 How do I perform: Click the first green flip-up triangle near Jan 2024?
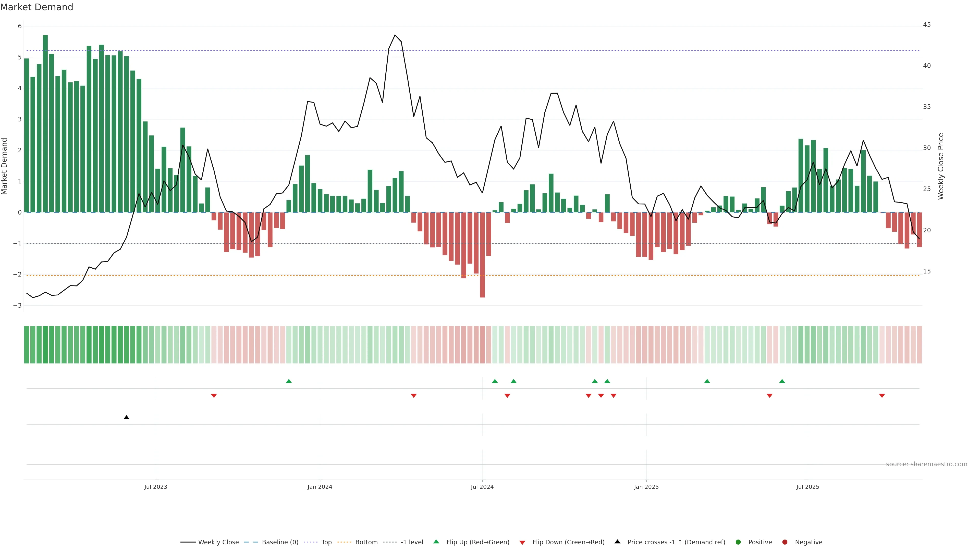pos(289,381)
